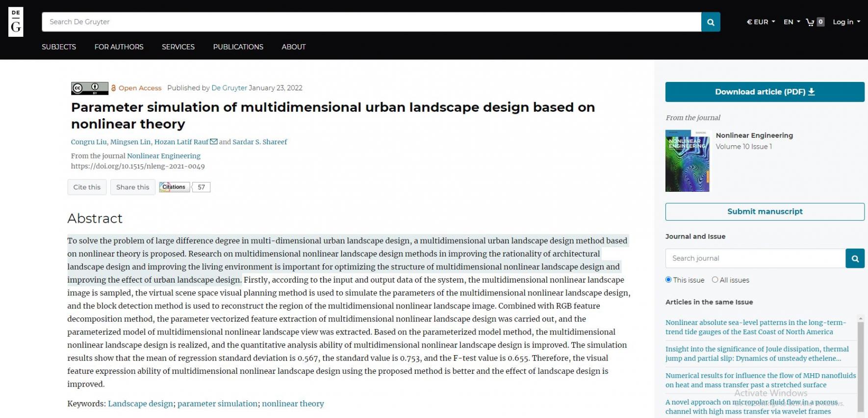This screenshot has width=868, height=418.
Task: Open the PUBLICATIONS menu
Action: [x=238, y=47]
